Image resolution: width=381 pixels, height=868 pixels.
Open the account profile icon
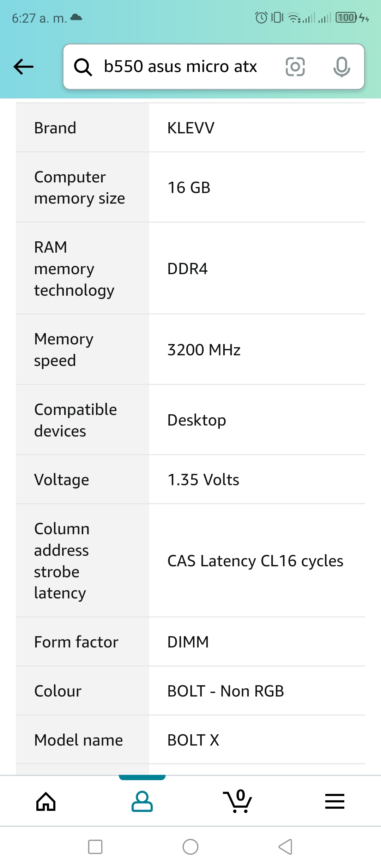(142, 801)
